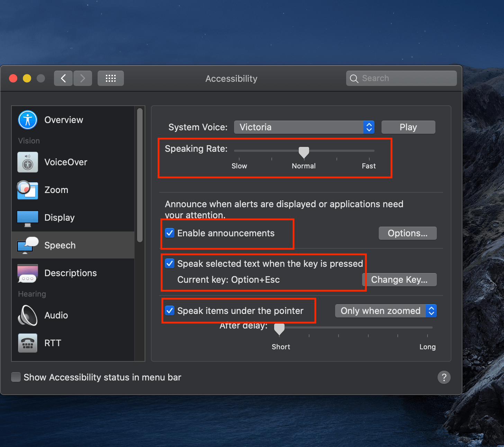Viewport: 504px width, 447px height.
Task: Select the Audio hearing icon
Action: 27,315
